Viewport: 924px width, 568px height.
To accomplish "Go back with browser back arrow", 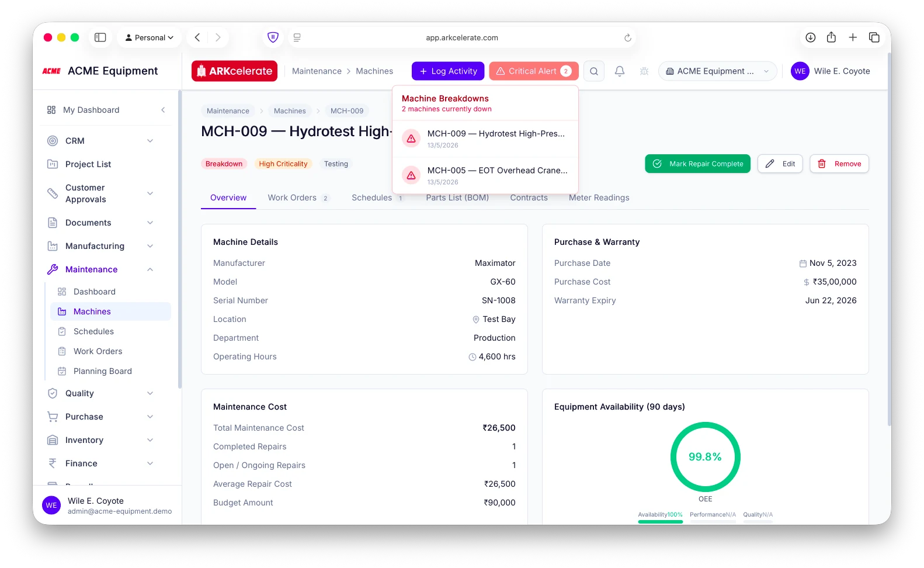I will click(197, 37).
